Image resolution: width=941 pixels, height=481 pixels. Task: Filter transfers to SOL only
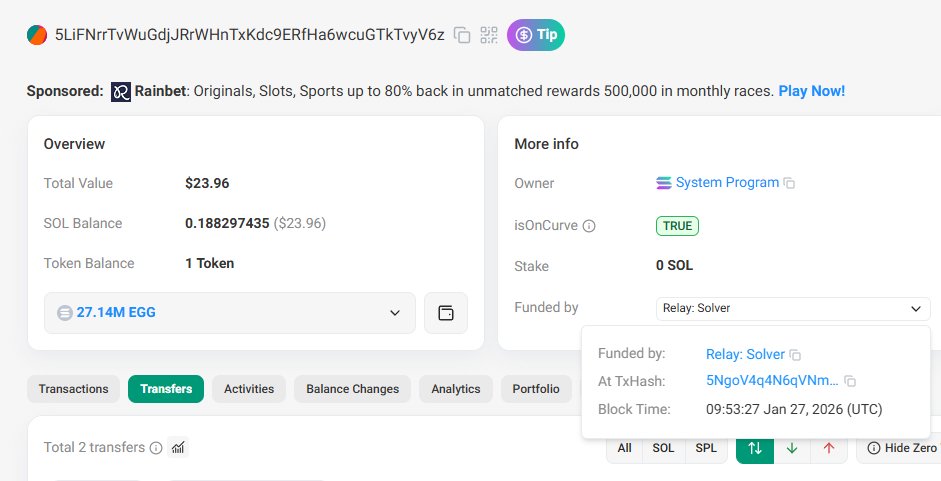tap(663, 448)
